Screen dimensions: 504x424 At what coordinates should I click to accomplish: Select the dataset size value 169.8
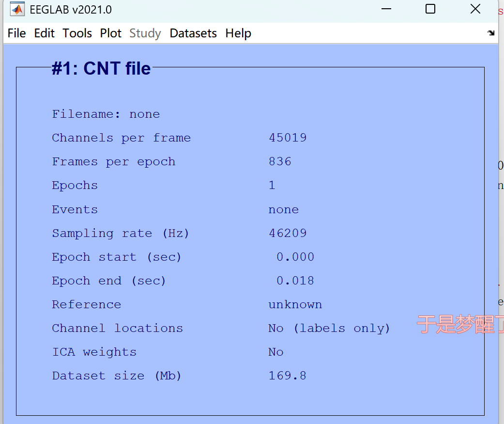coord(288,376)
